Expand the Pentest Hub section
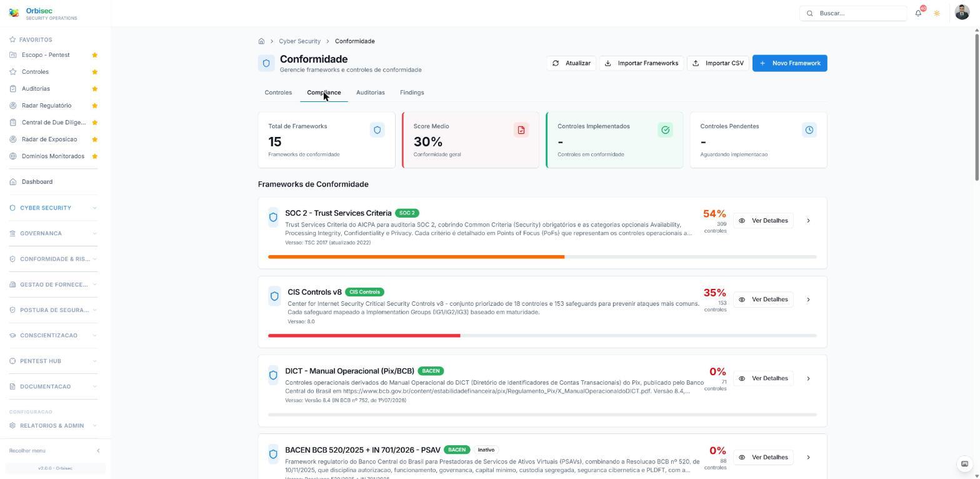The width and height of the screenshot is (980, 479). (53, 361)
